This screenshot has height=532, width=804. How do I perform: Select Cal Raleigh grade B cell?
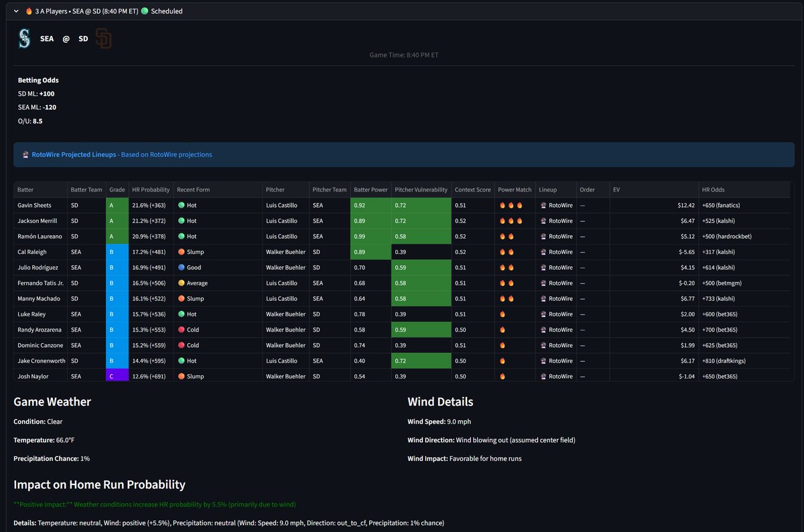coord(117,252)
